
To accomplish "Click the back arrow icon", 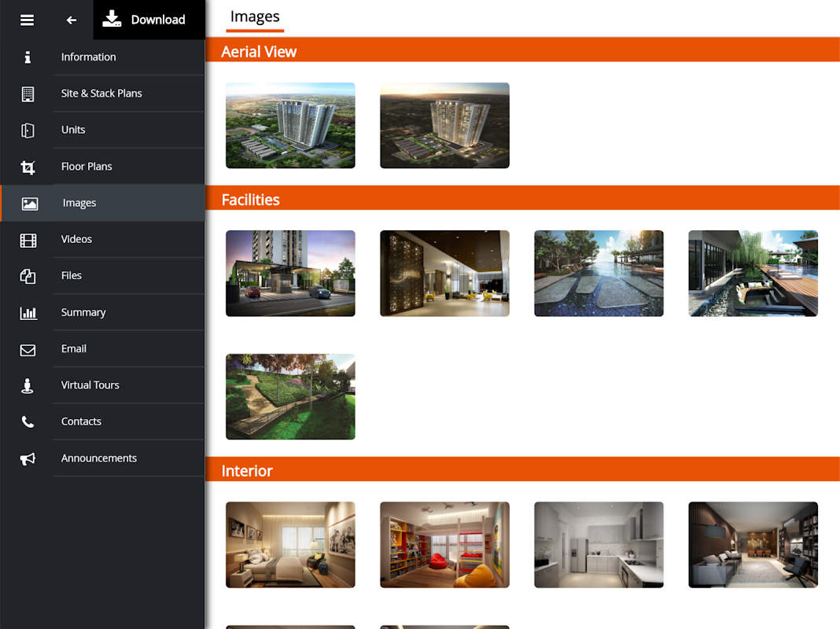I will 72,20.
